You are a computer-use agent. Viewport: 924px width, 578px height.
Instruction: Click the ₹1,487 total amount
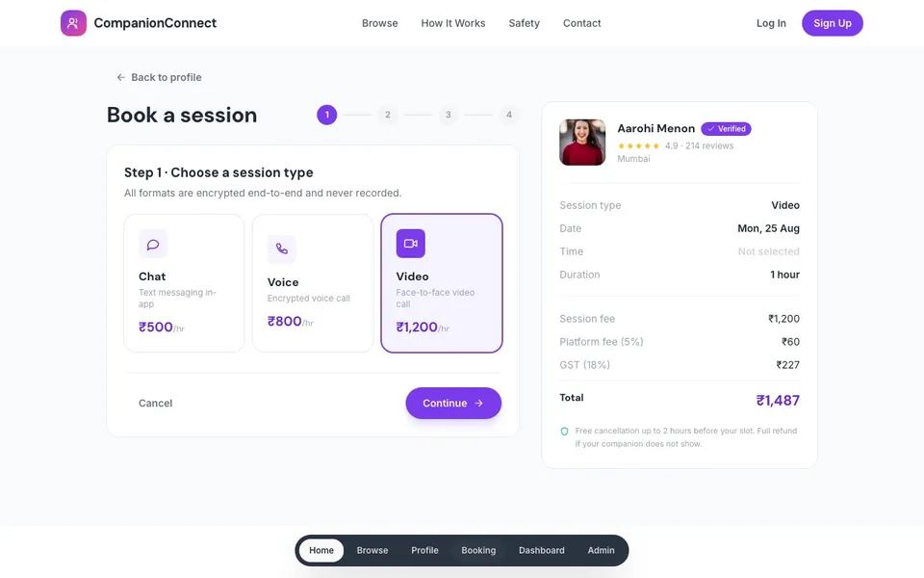pyautogui.click(x=778, y=401)
